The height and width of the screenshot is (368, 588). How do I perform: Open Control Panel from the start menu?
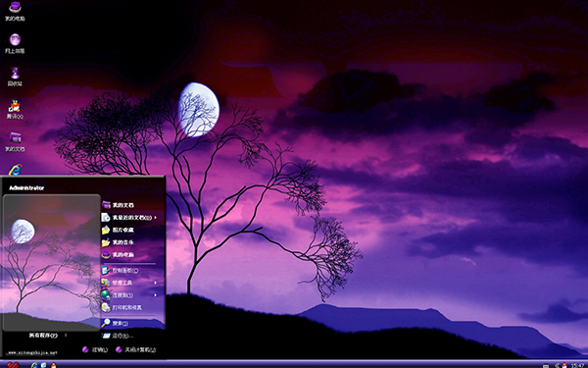pos(128,271)
